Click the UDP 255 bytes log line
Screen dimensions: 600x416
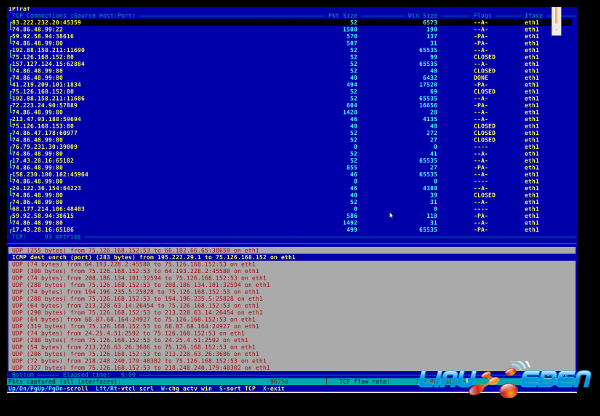tap(292, 250)
